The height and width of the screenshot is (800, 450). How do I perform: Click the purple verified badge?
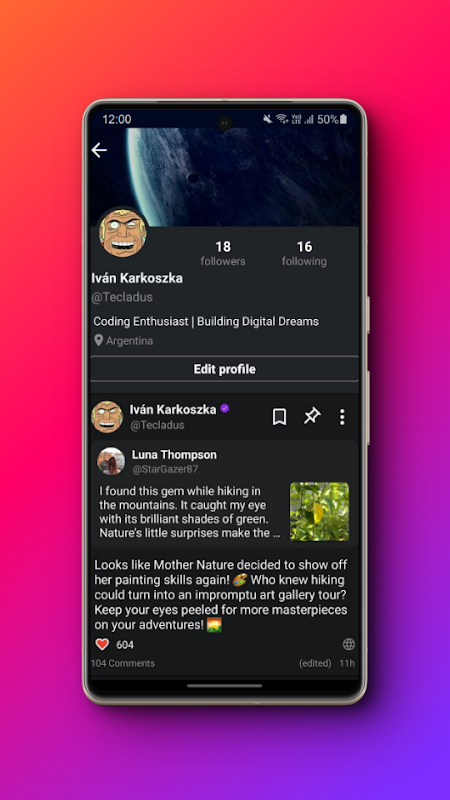pyautogui.click(x=224, y=409)
